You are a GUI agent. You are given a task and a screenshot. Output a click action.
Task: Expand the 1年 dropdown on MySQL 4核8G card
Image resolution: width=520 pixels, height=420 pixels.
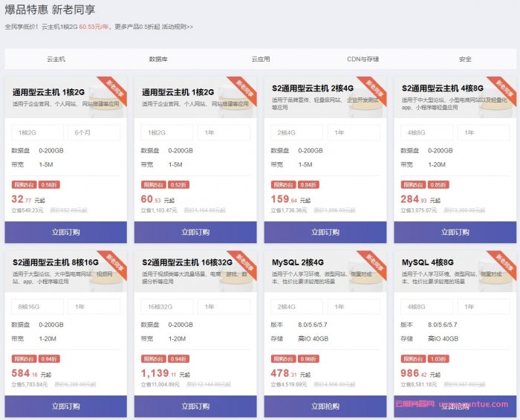pos(483,306)
